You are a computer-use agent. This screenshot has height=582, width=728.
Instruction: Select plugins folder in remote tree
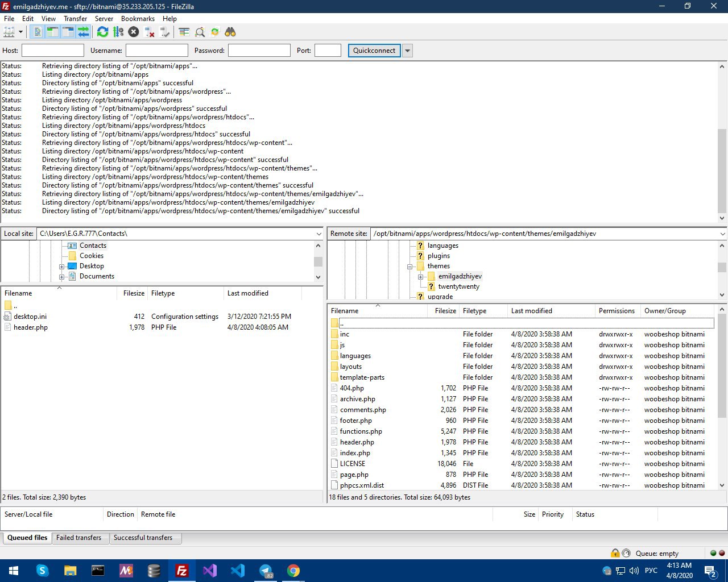pyautogui.click(x=439, y=256)
